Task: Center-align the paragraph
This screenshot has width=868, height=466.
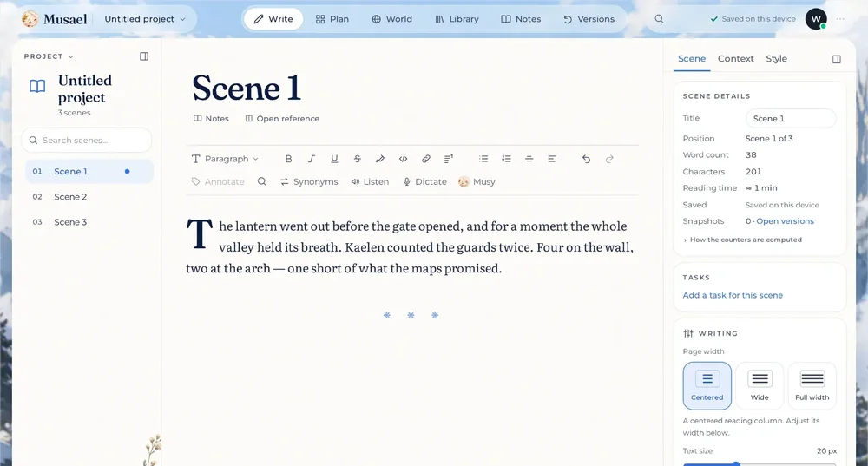Action: click(529, 159)
